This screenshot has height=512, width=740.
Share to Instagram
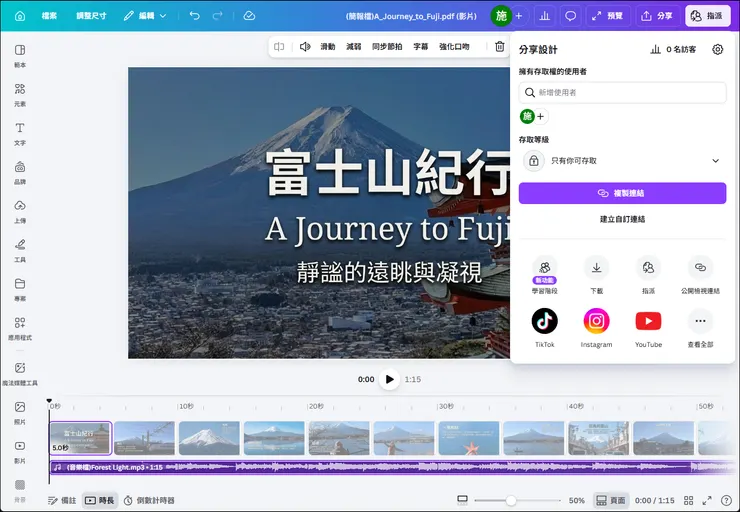tap(597, 328)
